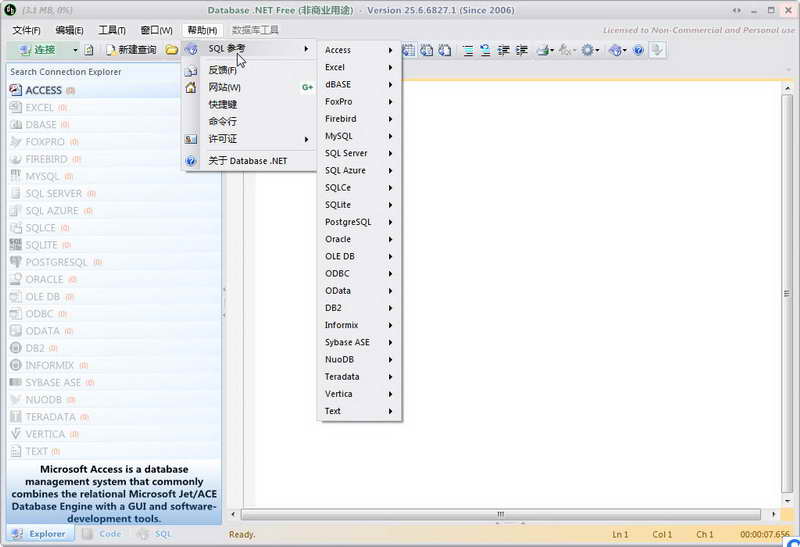Open the 工具(T) menu
This screenshot has height=547, width=800.
click(112, 30)
